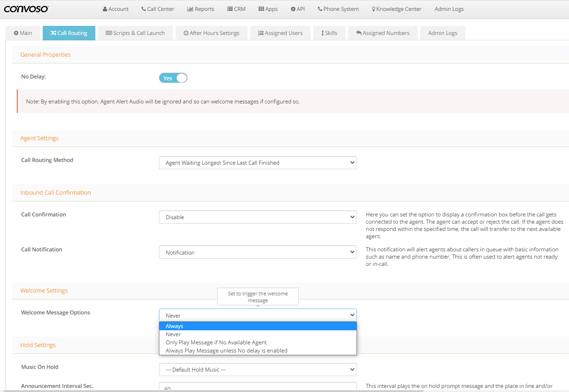Go to the Assigned Users tab
Viewport: 569px width, 392px height.
click(280, 33)
